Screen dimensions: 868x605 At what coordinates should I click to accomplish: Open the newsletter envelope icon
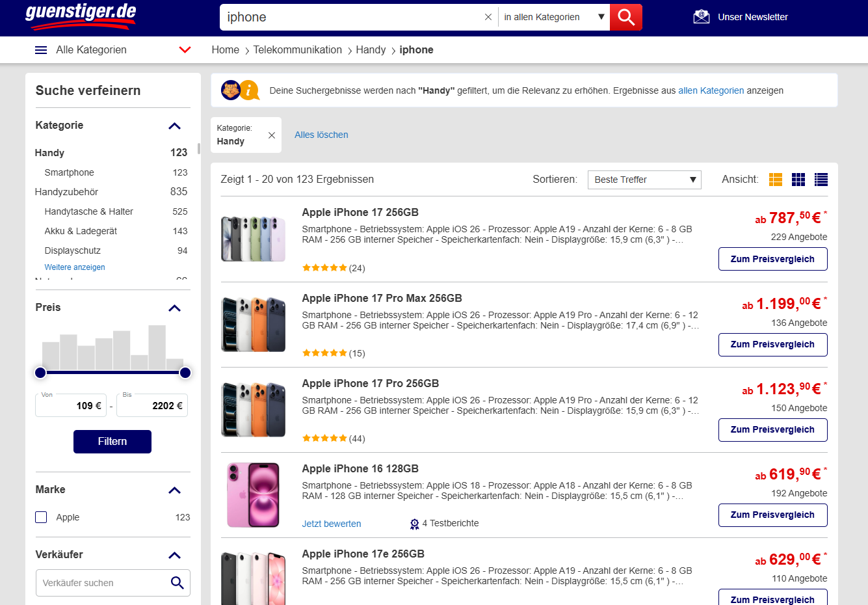coord(702,17)
